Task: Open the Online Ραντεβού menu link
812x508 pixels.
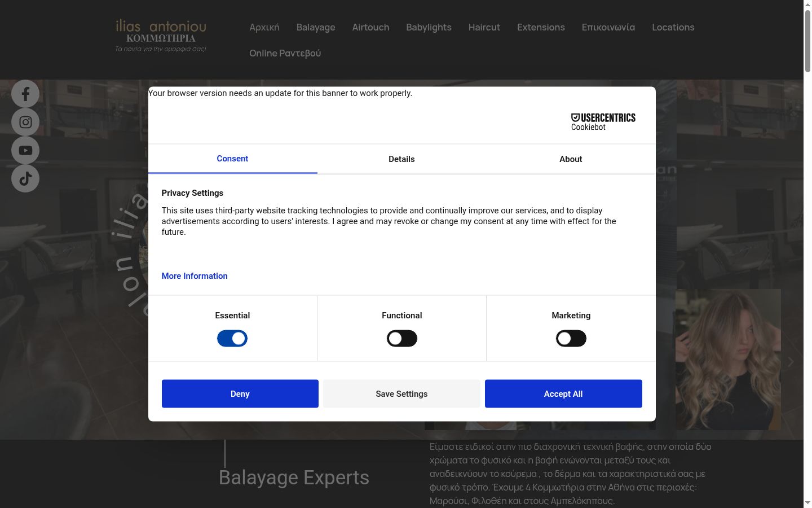Action: click(x=285, y=53)
